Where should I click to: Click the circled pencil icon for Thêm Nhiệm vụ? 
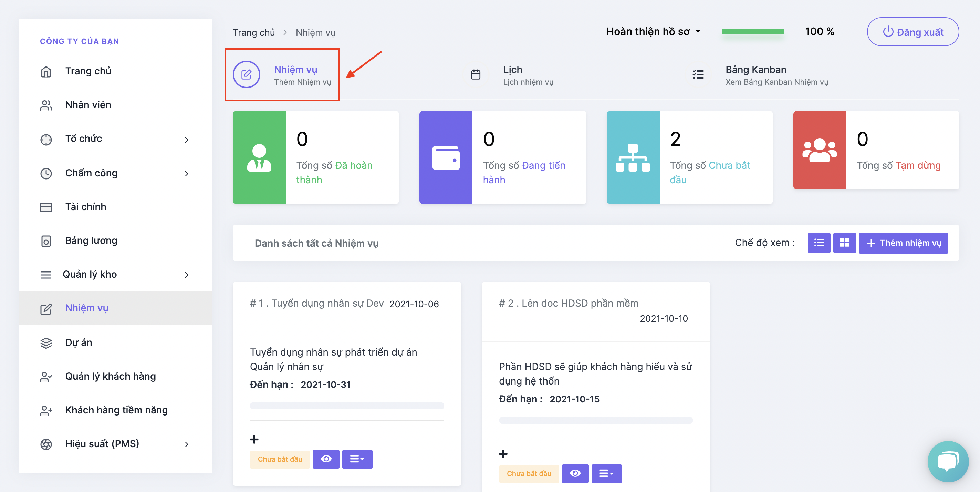pos(247,74)
